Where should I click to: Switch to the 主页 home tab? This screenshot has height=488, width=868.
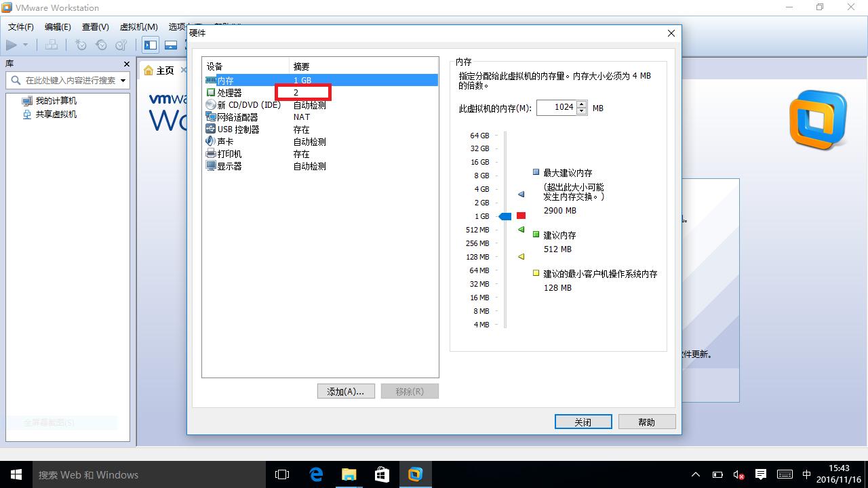pyautogui.click(x=165, y=69)
